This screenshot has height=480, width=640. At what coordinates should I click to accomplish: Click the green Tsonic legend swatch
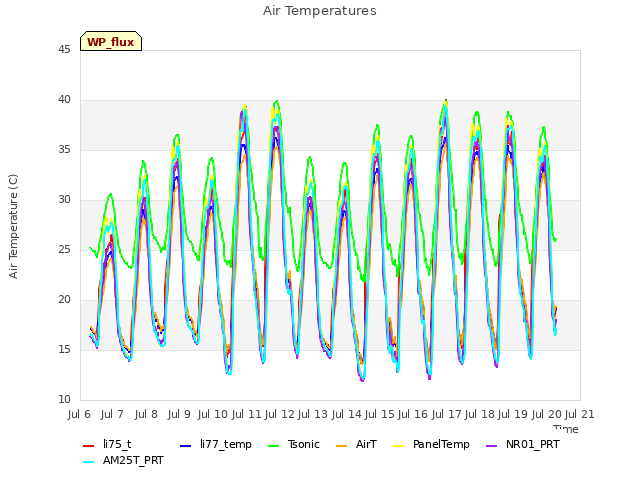[273, 446]
